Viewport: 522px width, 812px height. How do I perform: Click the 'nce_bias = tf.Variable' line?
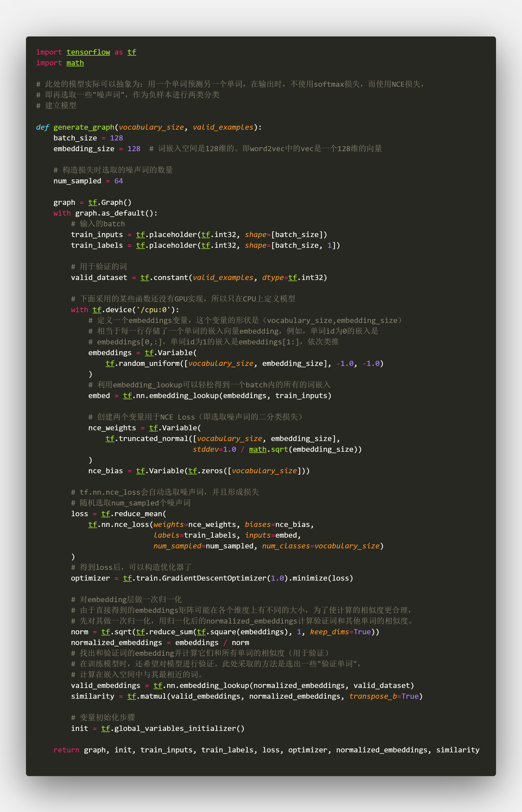199,471
